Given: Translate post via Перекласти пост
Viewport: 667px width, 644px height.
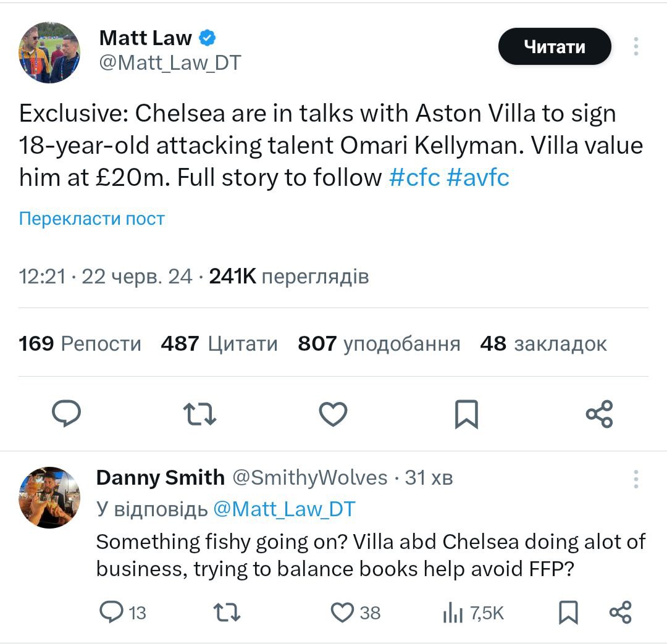Looking at the screenshot, I should [92, 219].
